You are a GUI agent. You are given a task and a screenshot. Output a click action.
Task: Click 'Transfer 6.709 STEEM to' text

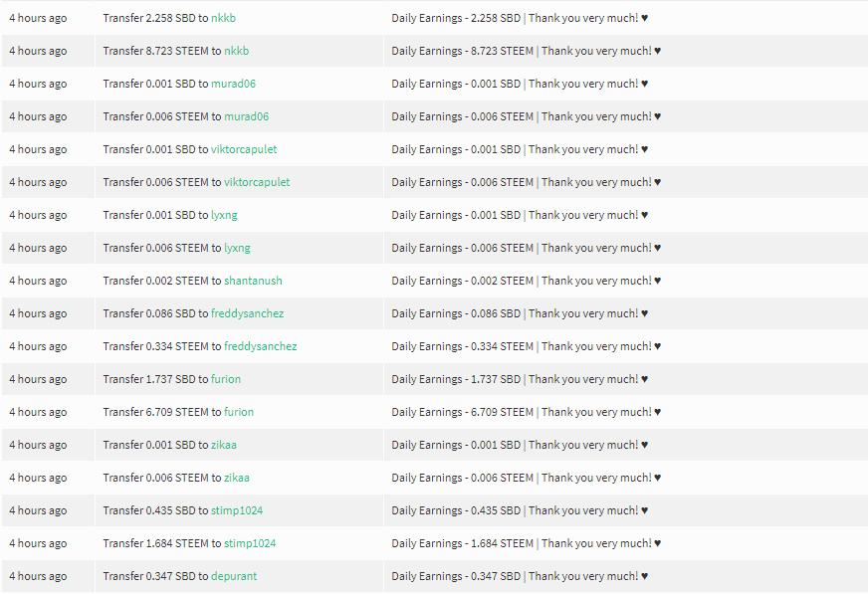click(x=162, y=412)
